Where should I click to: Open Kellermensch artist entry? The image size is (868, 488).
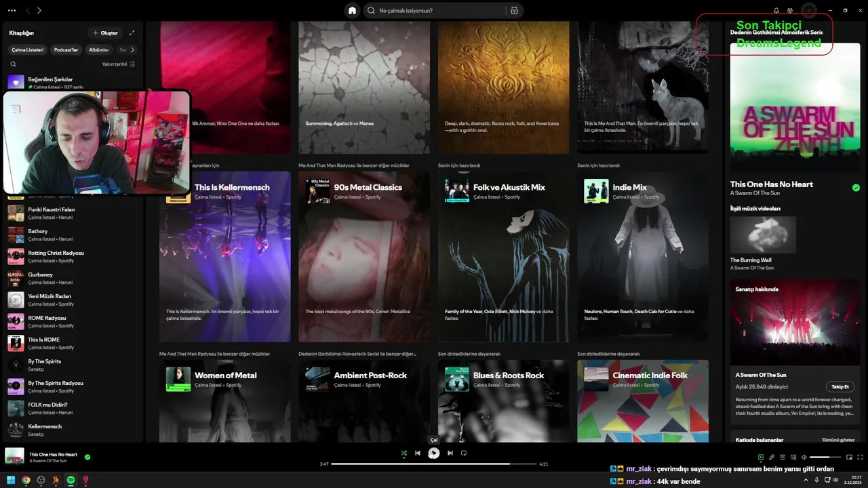(73, 430)
